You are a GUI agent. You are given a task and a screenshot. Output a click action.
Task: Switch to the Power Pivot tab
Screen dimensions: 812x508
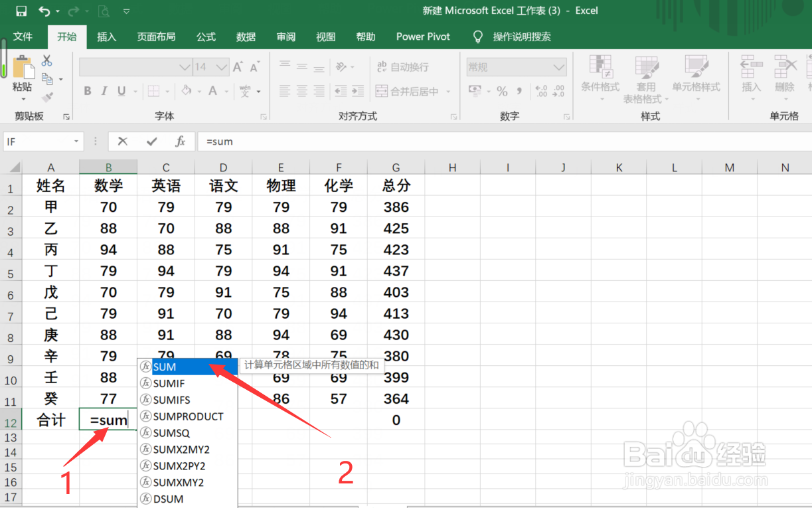423,37
